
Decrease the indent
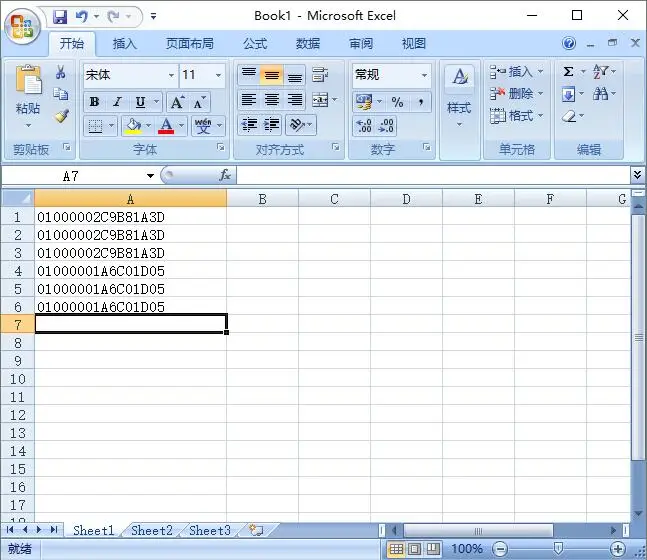click(249, 125)
